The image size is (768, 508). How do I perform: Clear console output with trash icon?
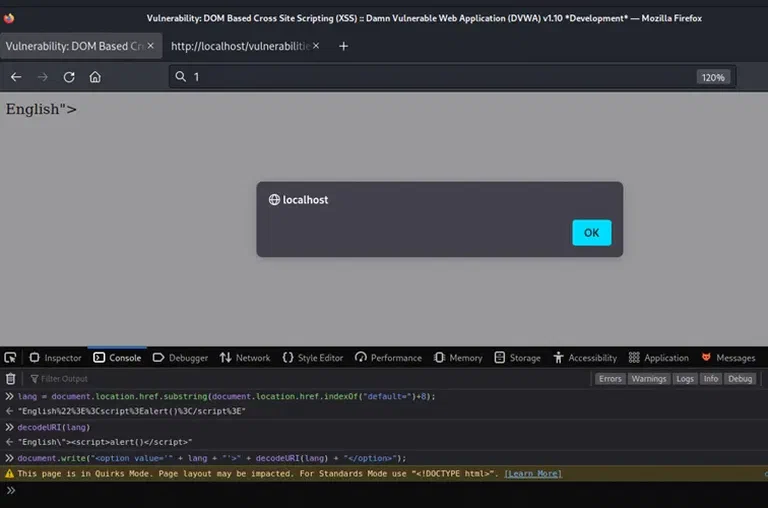click(10, 379)
